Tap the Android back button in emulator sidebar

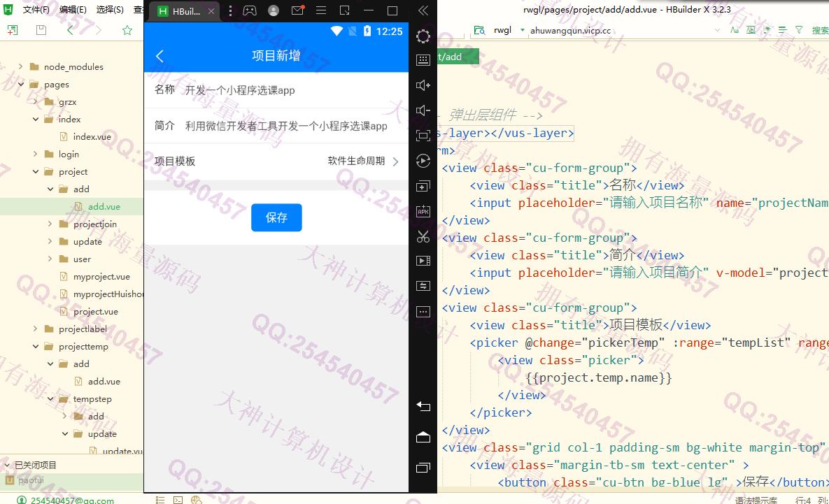tap(423, 406)
